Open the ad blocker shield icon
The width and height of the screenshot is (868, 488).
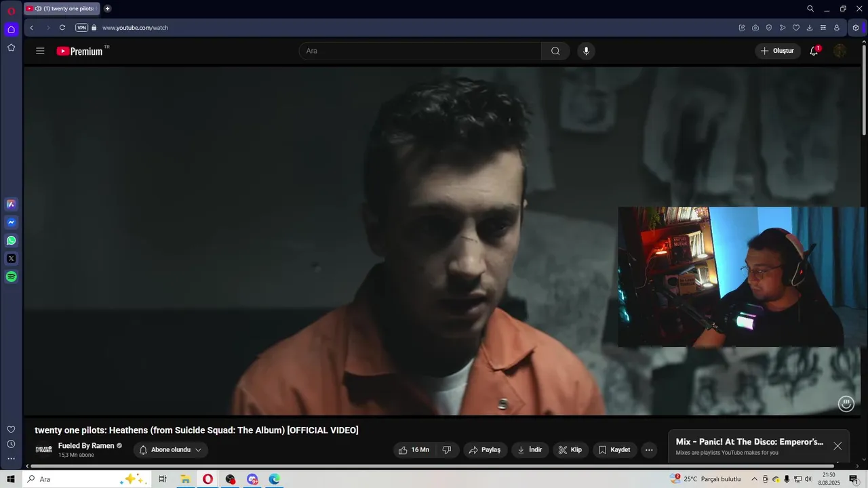pyautogui.click(x=769, y=28)
